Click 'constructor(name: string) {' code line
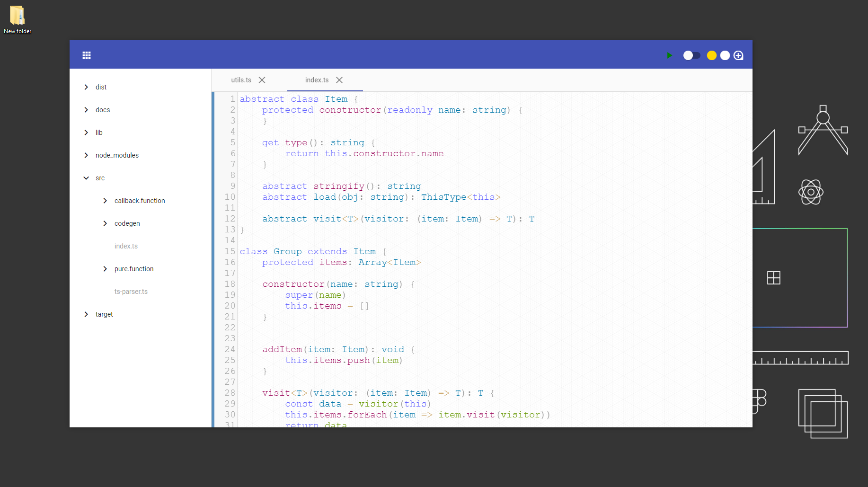 pos(338,284)
